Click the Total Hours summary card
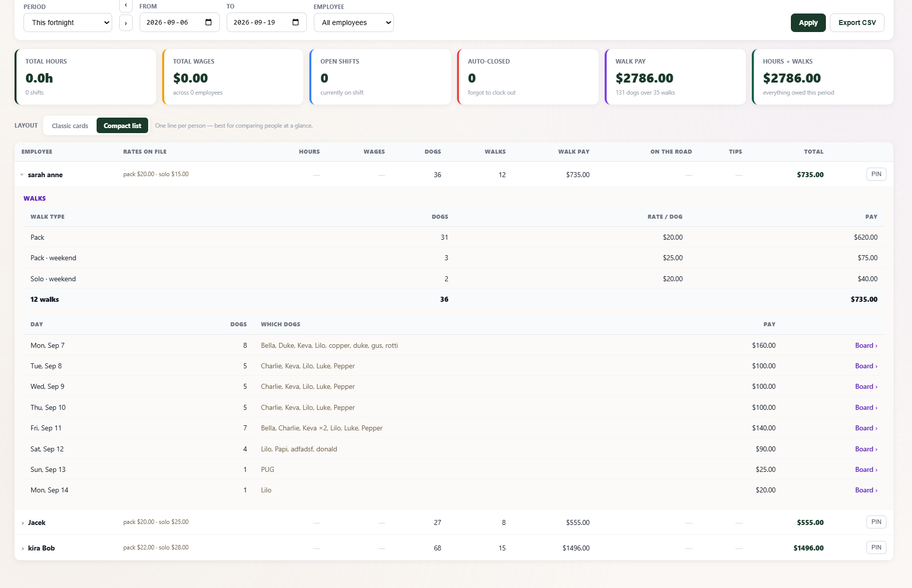 [x=86, y=77]
